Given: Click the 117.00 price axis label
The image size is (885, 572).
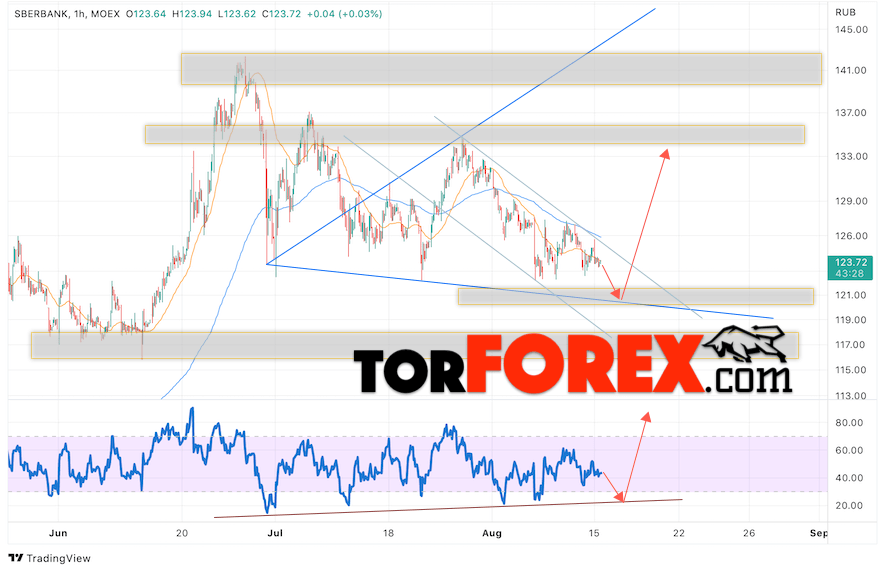Looking at the screenshot, I should pyautogui.click(x=851, y=345).
